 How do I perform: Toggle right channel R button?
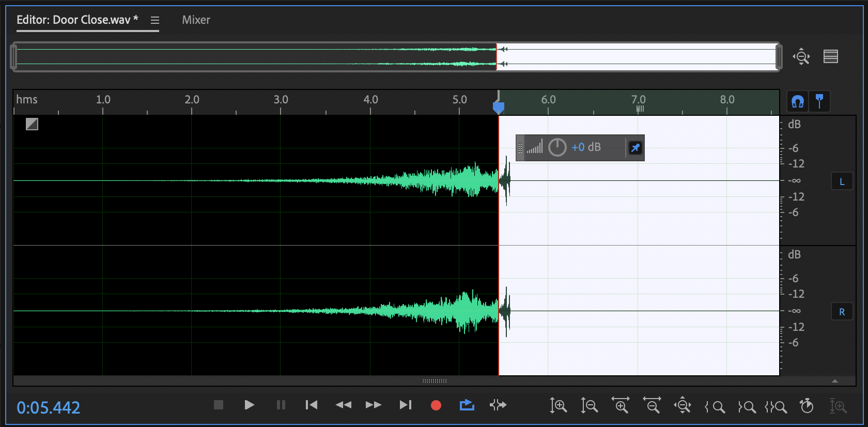pyautogui.click(x=842, y=312)
